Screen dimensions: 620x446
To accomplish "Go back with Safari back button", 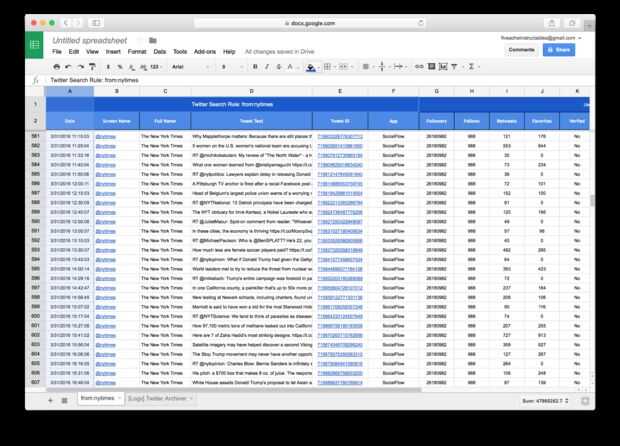I will pyautogui.click(x=66, y=23).
